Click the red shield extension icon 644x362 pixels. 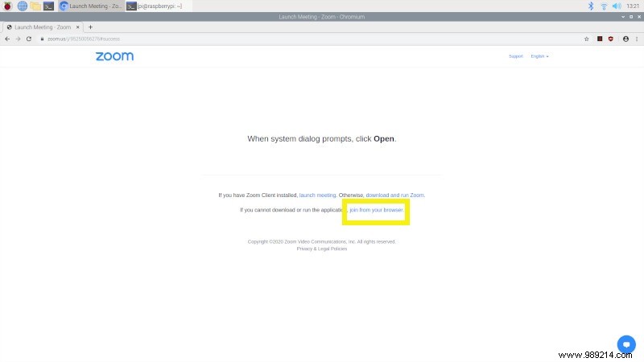pyautogui.click(x=611, y=39)
